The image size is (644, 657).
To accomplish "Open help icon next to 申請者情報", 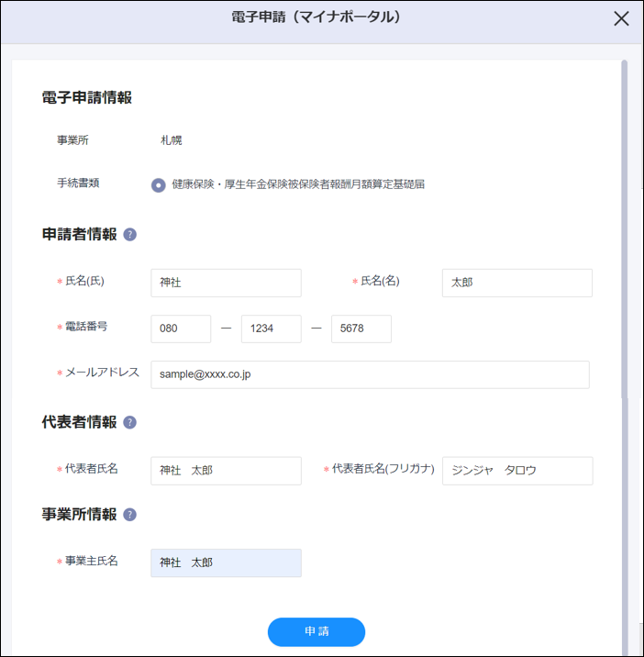I will (x=130, y=234).
